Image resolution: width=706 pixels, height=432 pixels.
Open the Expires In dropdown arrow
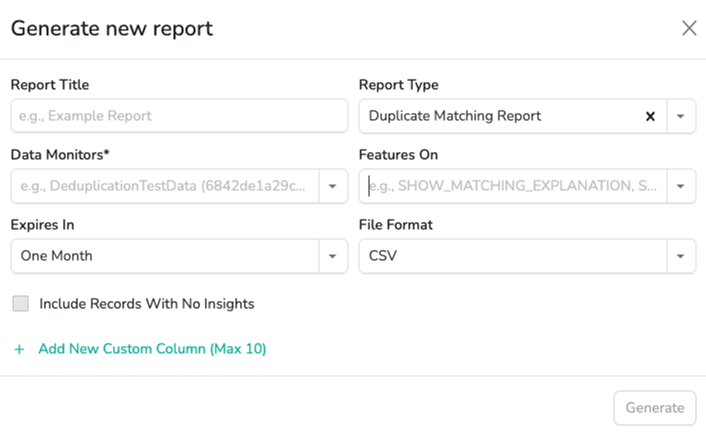pyautogui.click(x=333, y=256)
